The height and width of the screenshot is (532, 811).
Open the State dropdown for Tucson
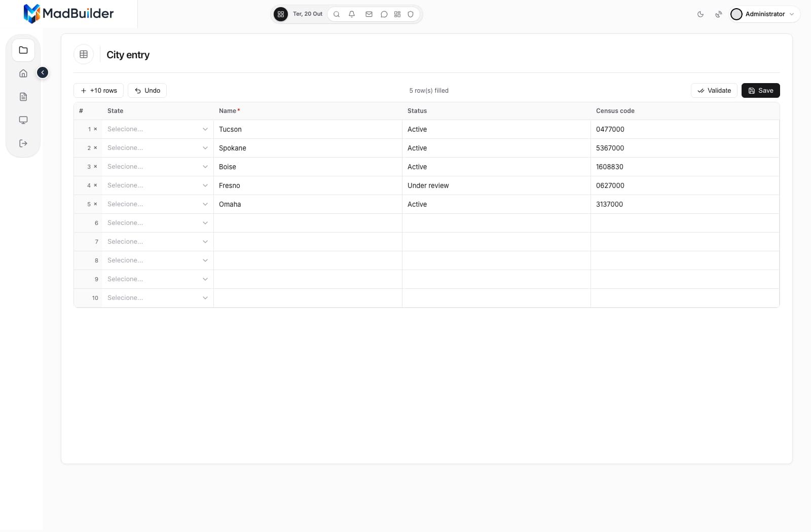(158, 129)
